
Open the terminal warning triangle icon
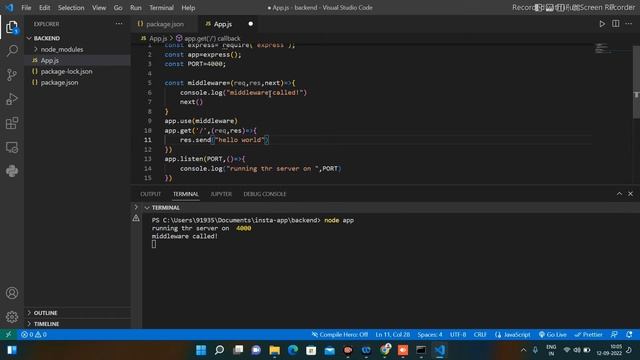tap(136, 218)
